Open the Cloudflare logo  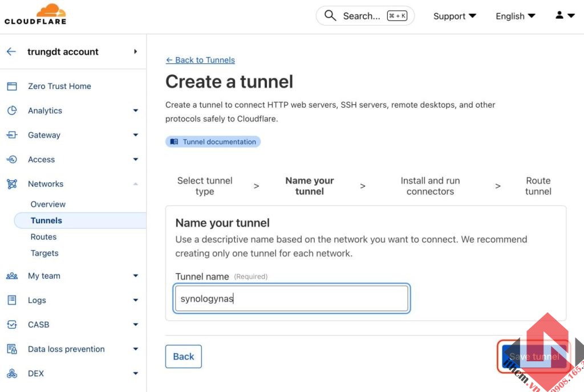[x=34, y=13]
